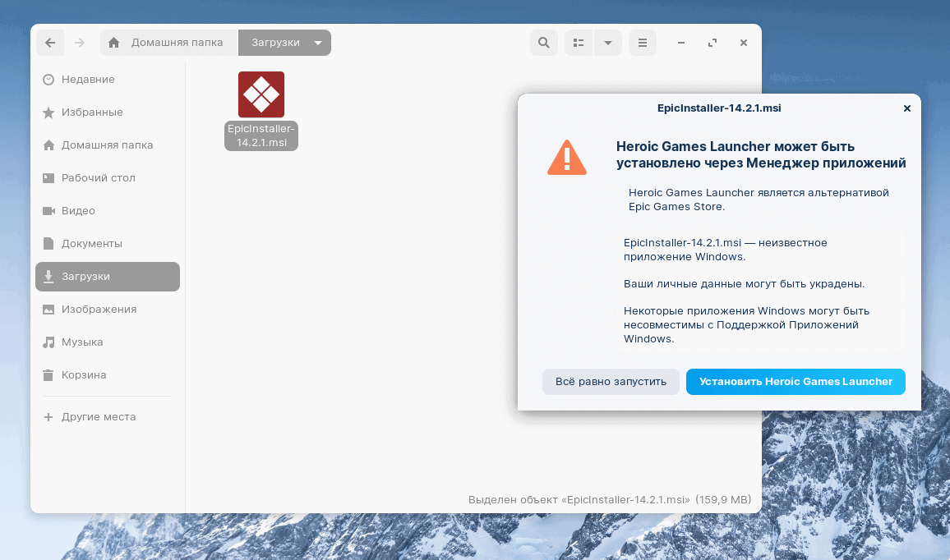Viewport: 950px width, 560px height.
Task: Switch to list view icon
Action: point(579,43)
